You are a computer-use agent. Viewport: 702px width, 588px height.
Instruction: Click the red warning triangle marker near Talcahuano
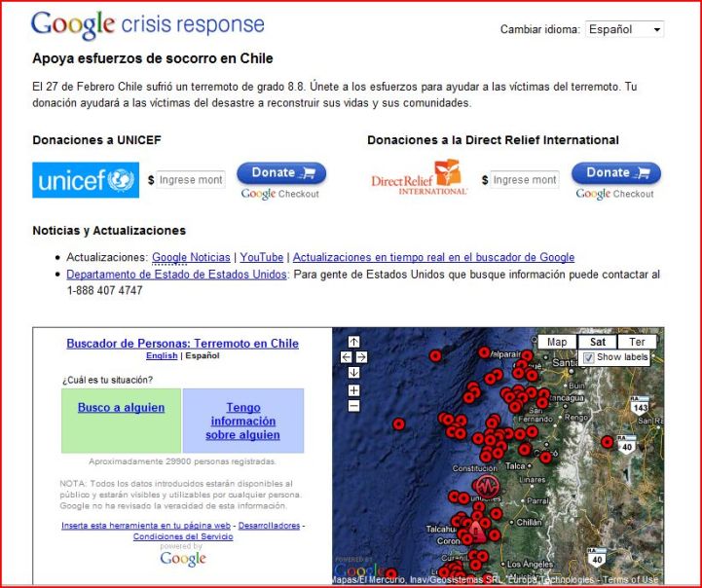pyautogui.click(x=477, y=532)
